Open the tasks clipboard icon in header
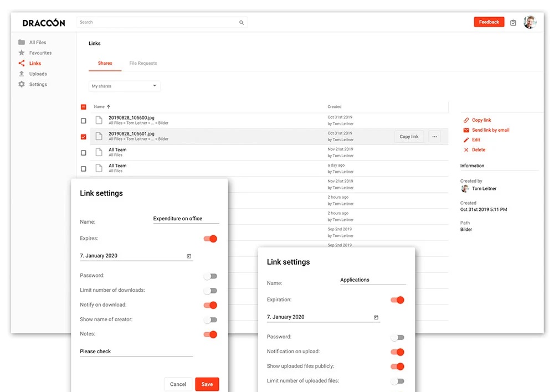The height and width of the screenshot is (392, 554). [513, 23]
